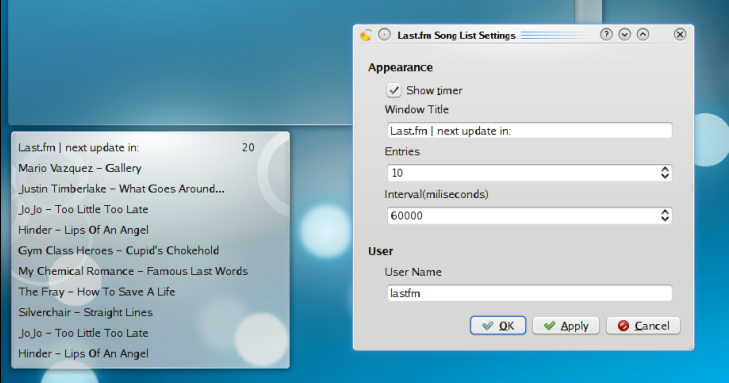This screenshot has height=383, width=729.
Task: Decrease the Entries value with the down arrow
Action: click(x=665, y=177)
